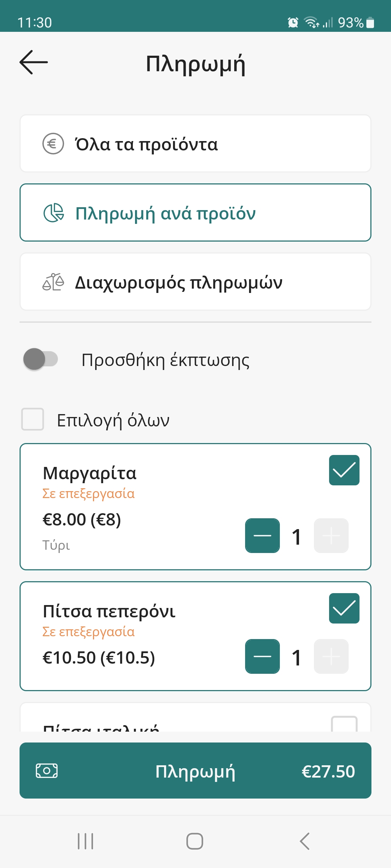
Task: Tap the cash icon on the payment button
Action: pos(47,771)
